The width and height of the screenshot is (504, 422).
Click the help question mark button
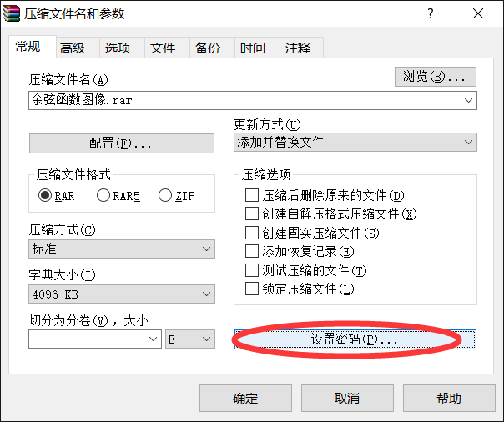[431, 14]
